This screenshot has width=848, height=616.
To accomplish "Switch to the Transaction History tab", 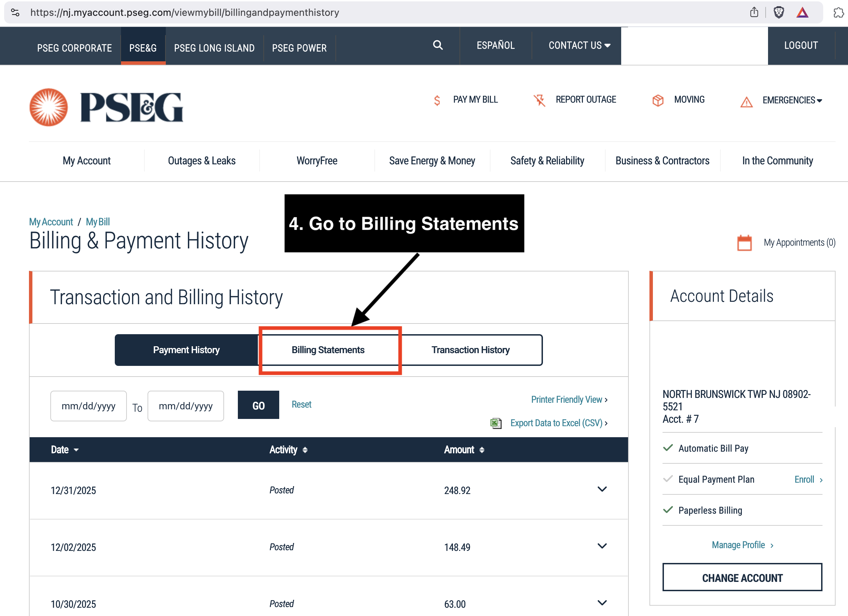I will pyautogui.click(x=470, y=350).
